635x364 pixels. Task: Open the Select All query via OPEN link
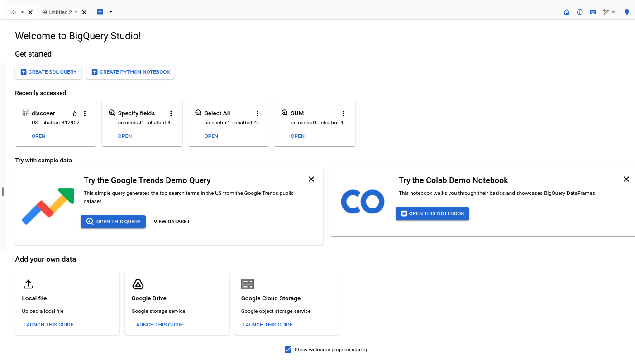[x=211, y=136]
